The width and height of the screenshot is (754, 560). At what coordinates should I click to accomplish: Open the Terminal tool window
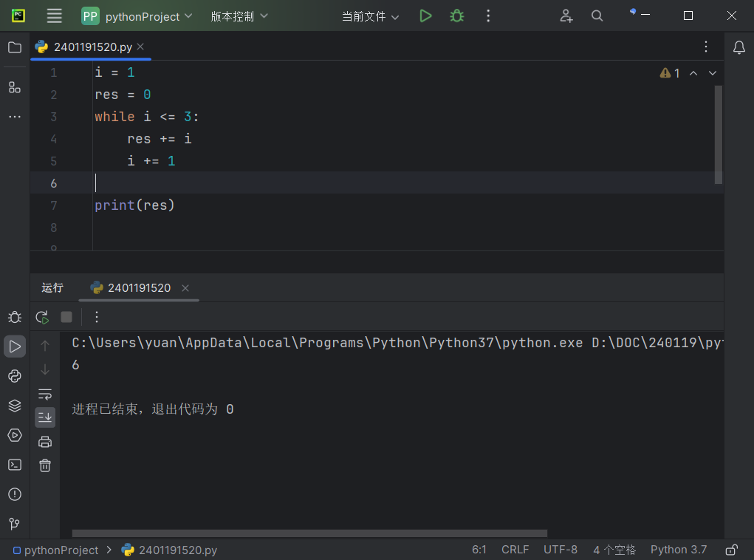[x=15, y=465]
